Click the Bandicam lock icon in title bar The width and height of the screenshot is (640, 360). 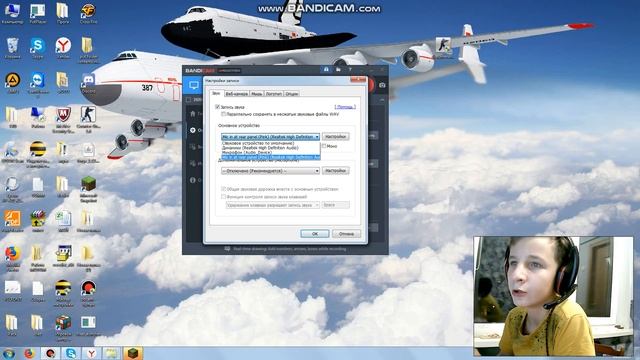point(326,70)
